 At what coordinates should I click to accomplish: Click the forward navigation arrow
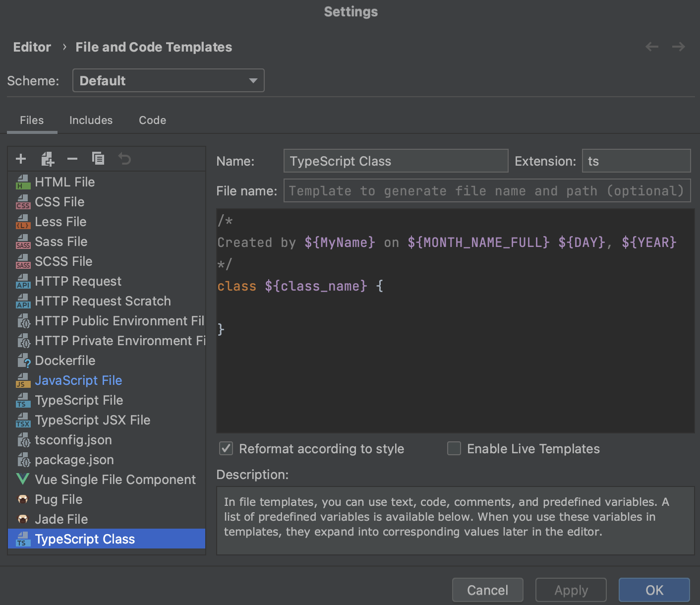[678, 46]
